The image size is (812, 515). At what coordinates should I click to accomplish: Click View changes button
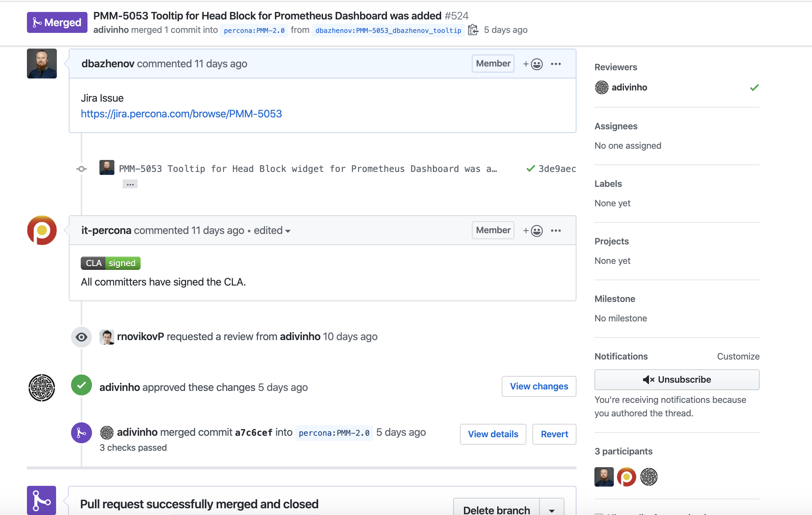pos(539,386)
